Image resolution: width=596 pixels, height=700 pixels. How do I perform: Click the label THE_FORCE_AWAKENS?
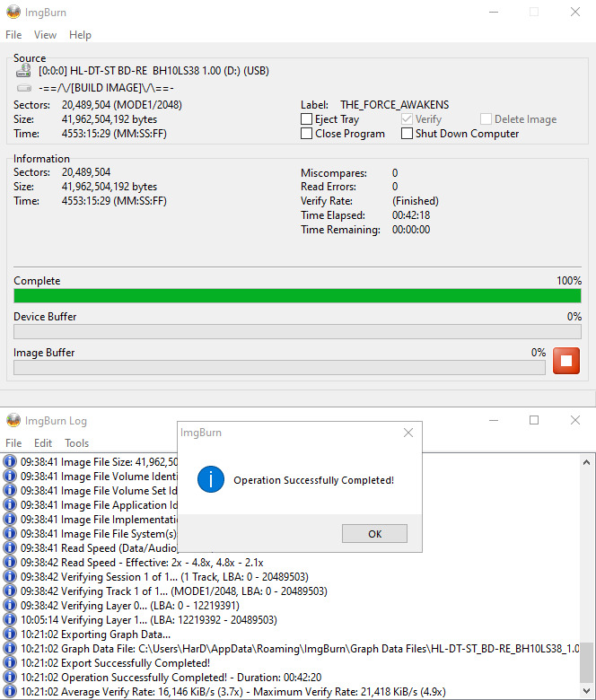click(x=395, y=105)
